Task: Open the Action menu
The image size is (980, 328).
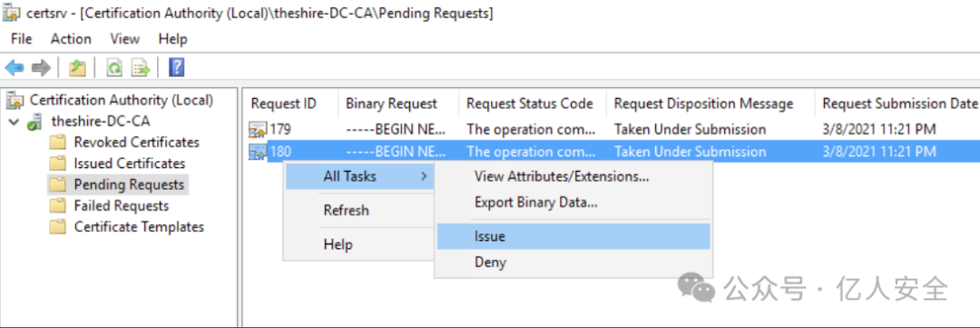Action: [71, 39]
